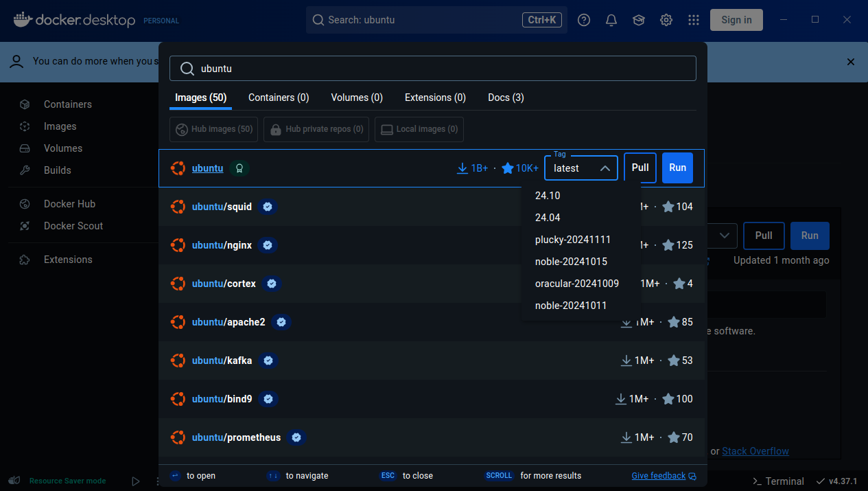Open Docker Hub in the sidebar

69,204
